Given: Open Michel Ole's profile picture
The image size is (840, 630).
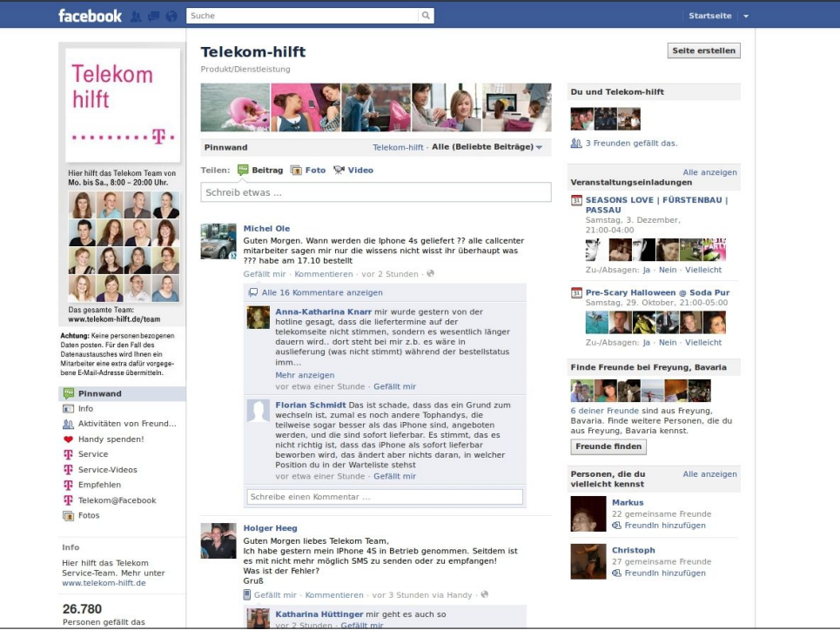Looking at the screenshot, I should point(218,242).
